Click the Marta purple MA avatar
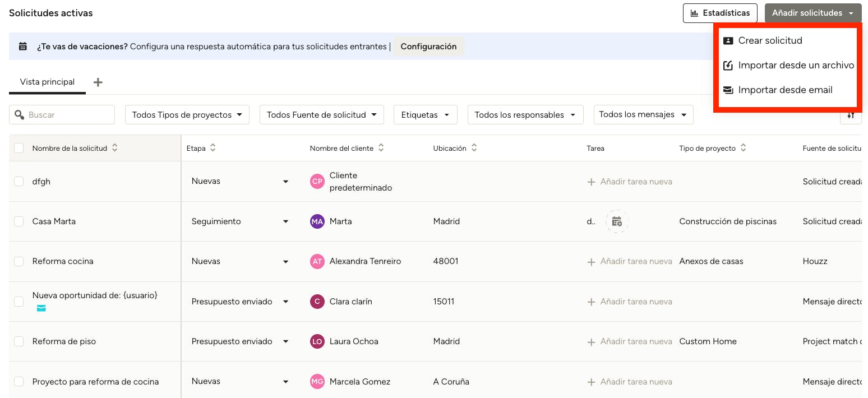868x398 pixels. [317, 221]
